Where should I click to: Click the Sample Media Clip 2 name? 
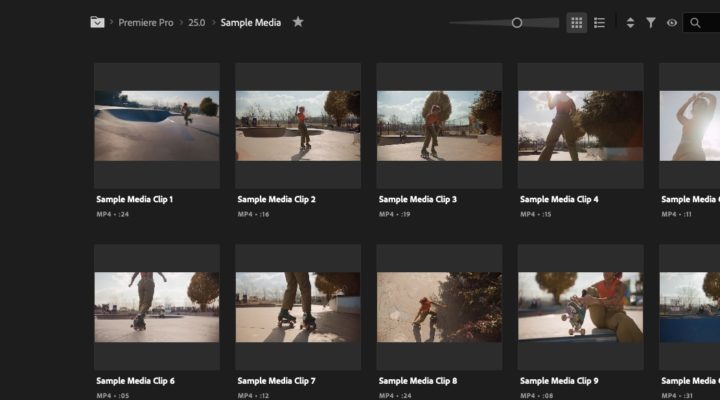point(276,199)
